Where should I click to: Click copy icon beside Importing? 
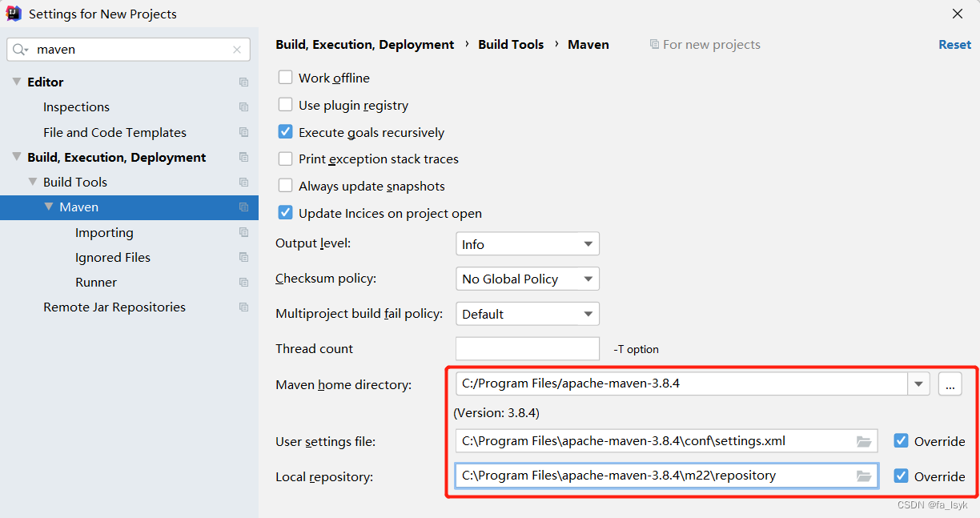[x=243, y=233]
